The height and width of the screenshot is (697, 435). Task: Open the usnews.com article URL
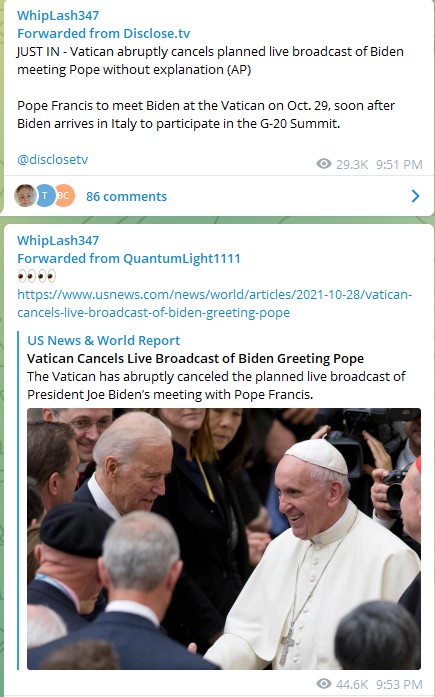click(x=215, y=304)
